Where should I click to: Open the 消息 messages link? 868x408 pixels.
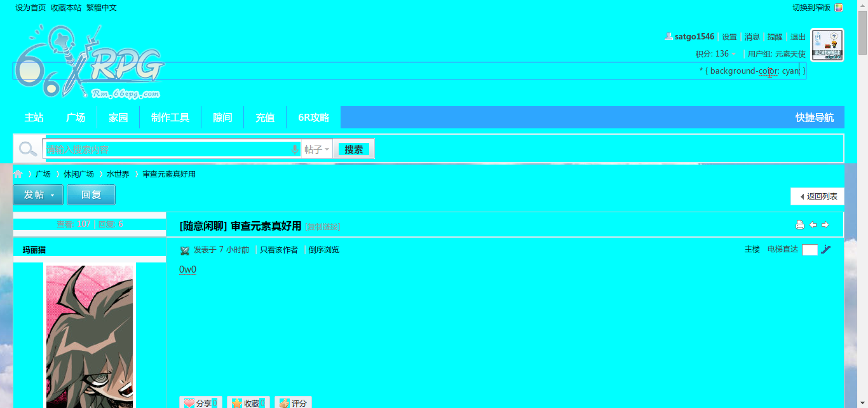pyautogui.click(x=752, y=37)
